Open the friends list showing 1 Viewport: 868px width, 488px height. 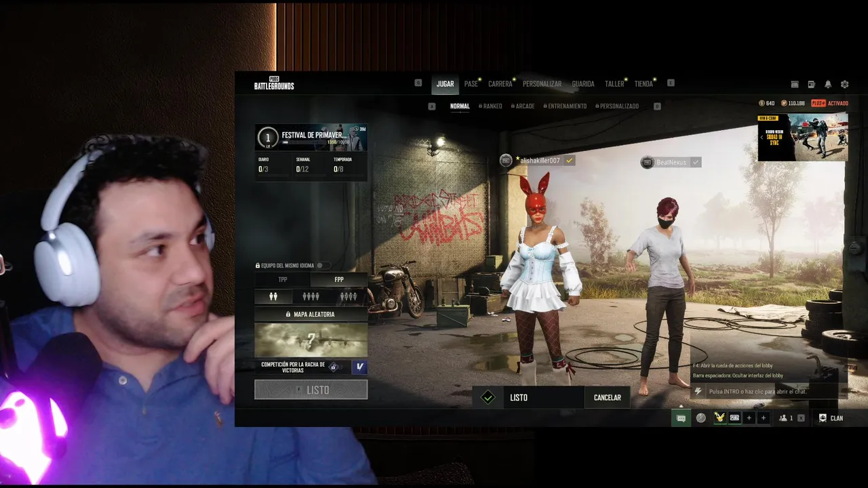click(x=786, y=418)
